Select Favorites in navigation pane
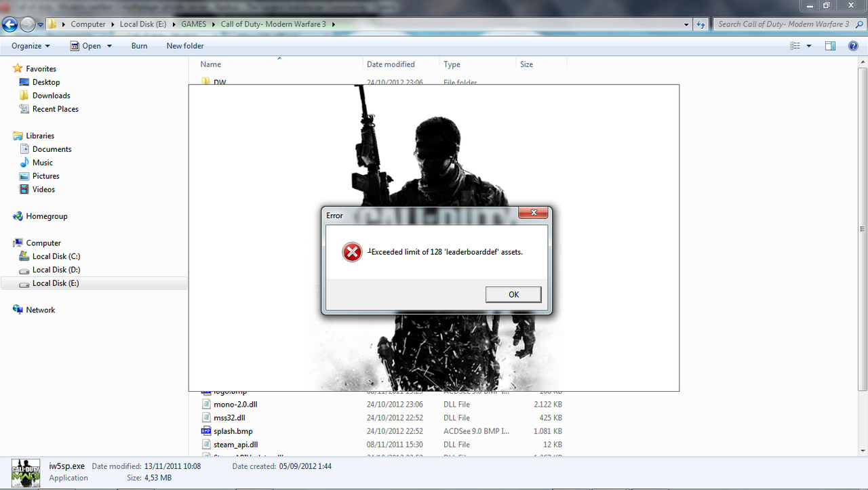Screen dimensions: 868x490 pos(41,68)
